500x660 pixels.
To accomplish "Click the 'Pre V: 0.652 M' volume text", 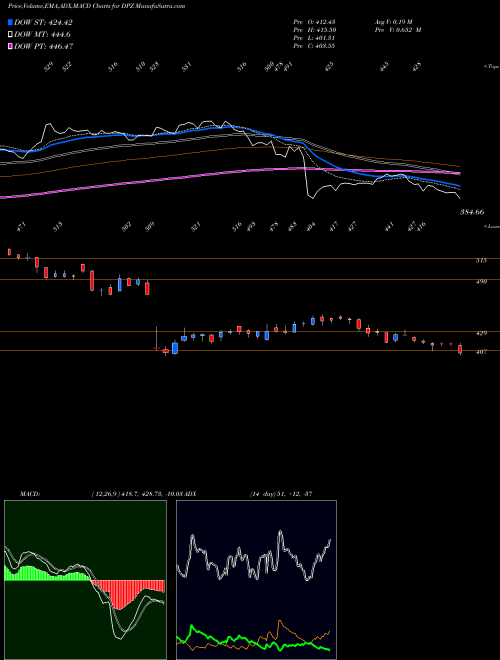I will pyautogui.click(x=398, y=30).
